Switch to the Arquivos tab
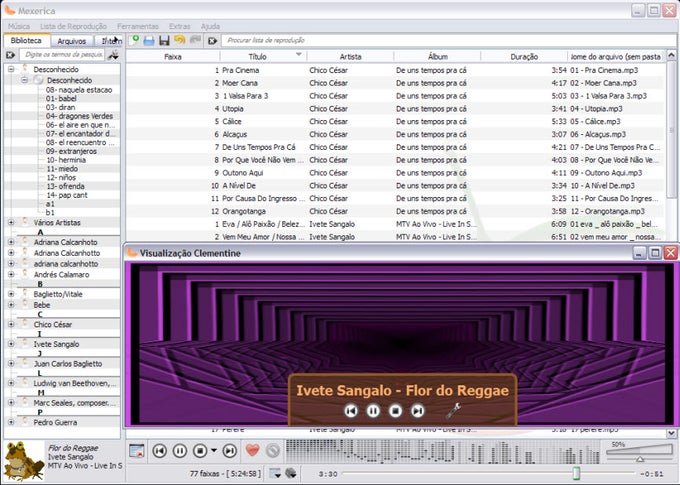This screenshot has height=485, width=680. click(72, 41)
